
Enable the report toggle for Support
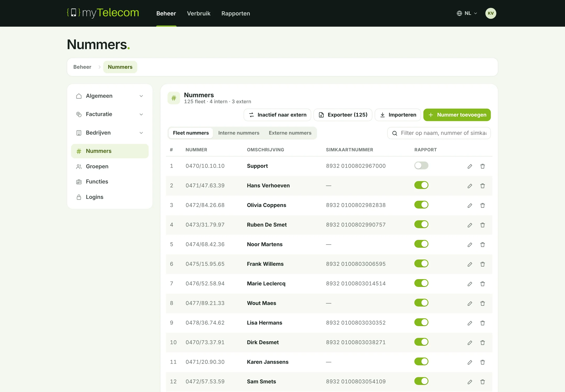(x=421, y=165)
